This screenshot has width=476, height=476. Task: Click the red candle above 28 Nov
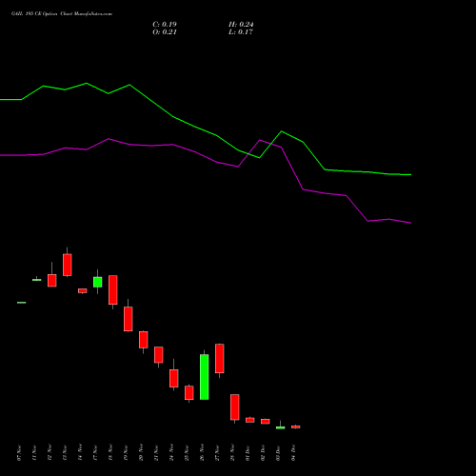235,407
